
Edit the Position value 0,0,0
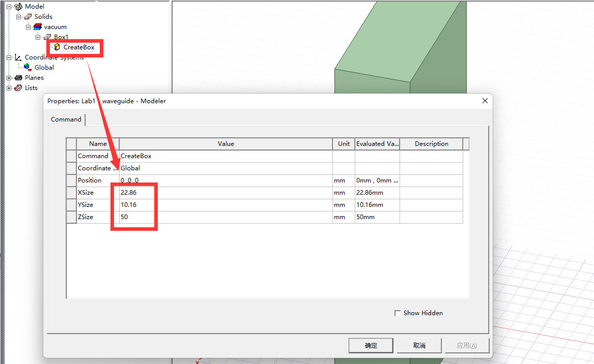point(226,180)
